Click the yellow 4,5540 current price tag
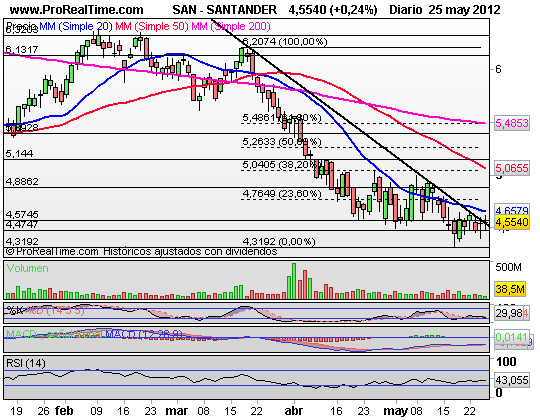 pyautogui.click(x=512, y=222)
